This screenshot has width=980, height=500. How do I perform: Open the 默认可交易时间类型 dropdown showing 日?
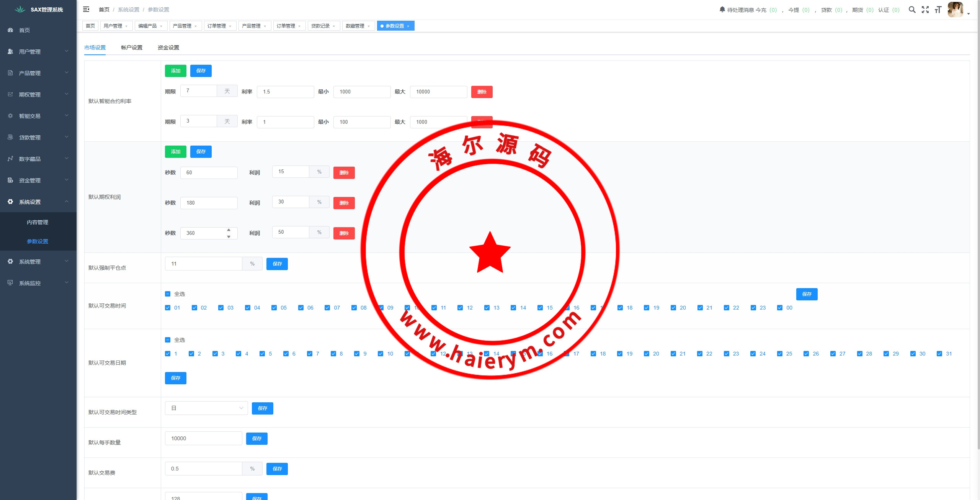click(206, 408)
